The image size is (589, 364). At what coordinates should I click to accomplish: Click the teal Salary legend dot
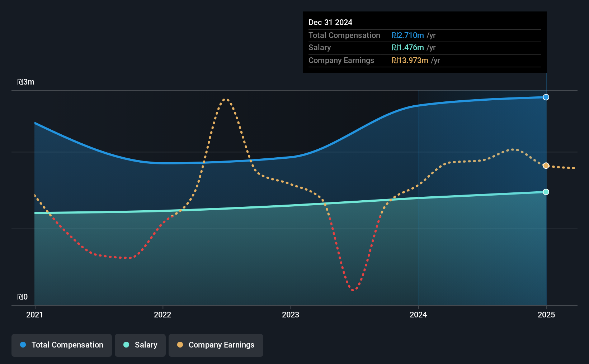(x=126, y=345)
